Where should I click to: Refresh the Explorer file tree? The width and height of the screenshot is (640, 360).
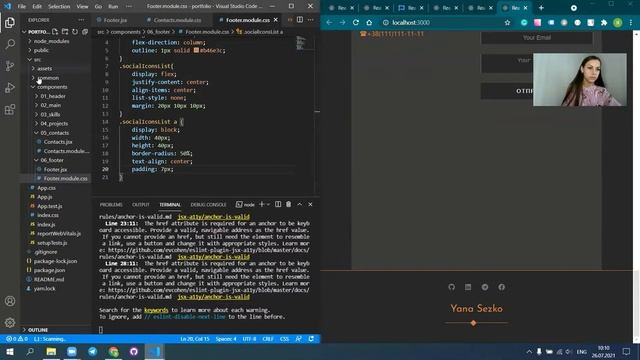pos(75,31)
